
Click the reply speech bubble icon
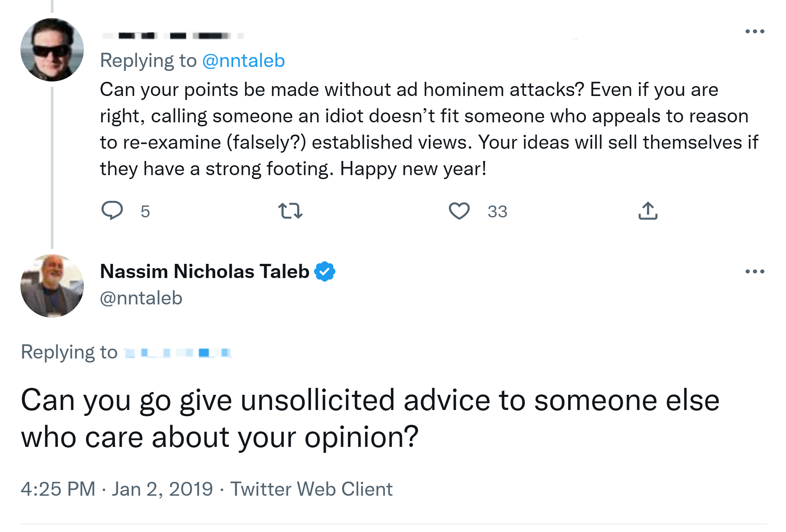(x=112, y=210)
